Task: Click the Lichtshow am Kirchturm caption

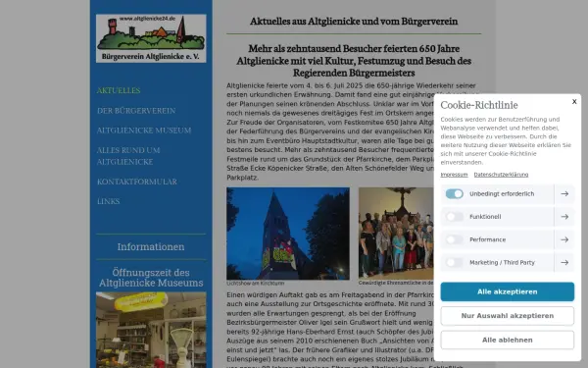Action: tap(255, 284)
